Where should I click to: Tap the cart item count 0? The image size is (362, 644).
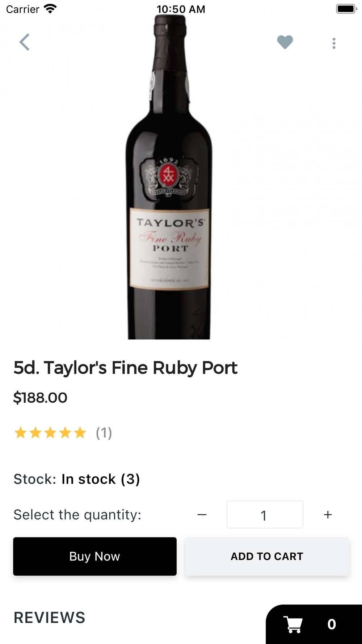tap(331, 624)
